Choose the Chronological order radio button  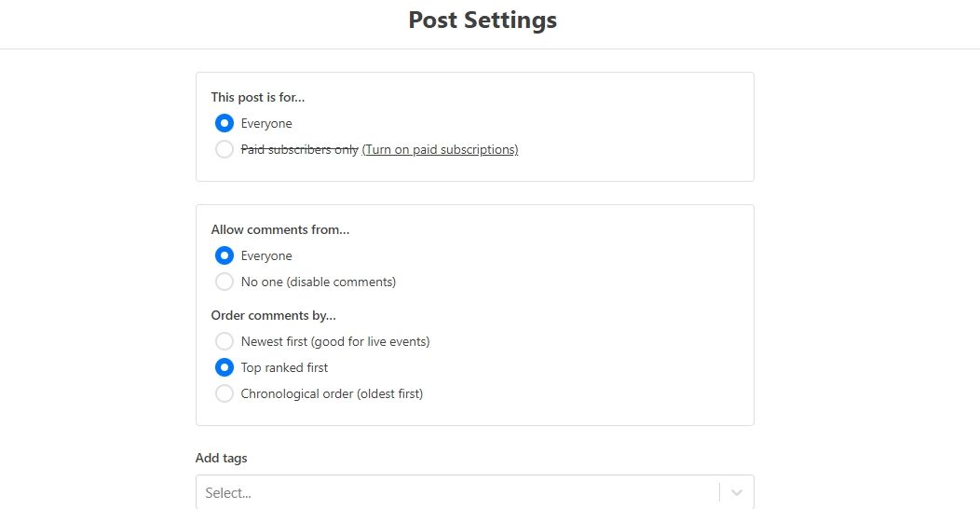coord(224,393)
